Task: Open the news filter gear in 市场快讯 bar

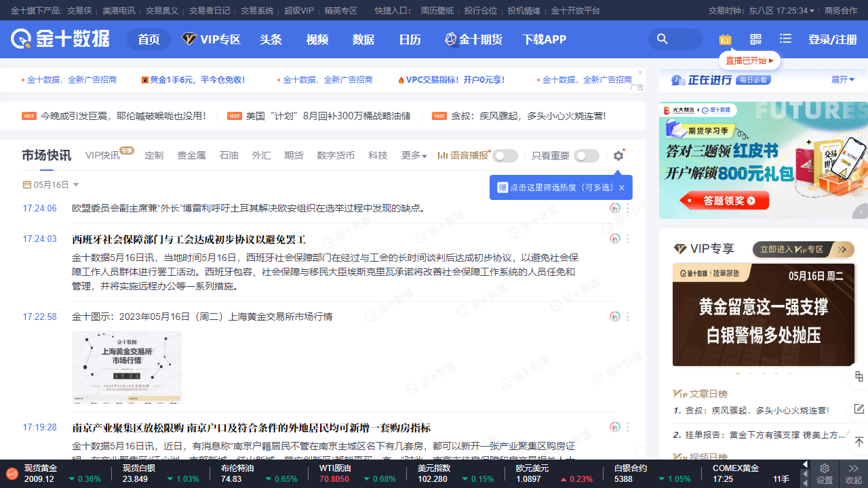Action: click(618, 155)
